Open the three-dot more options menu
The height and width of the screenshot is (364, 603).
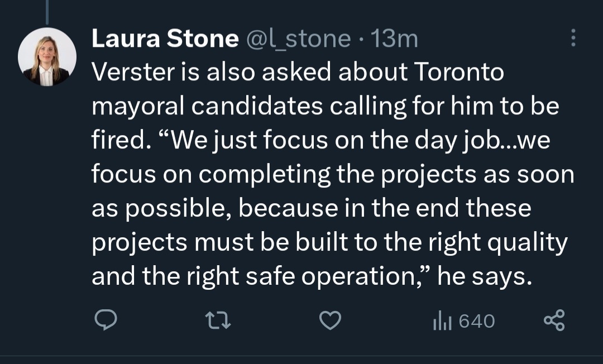click(572, 38)
